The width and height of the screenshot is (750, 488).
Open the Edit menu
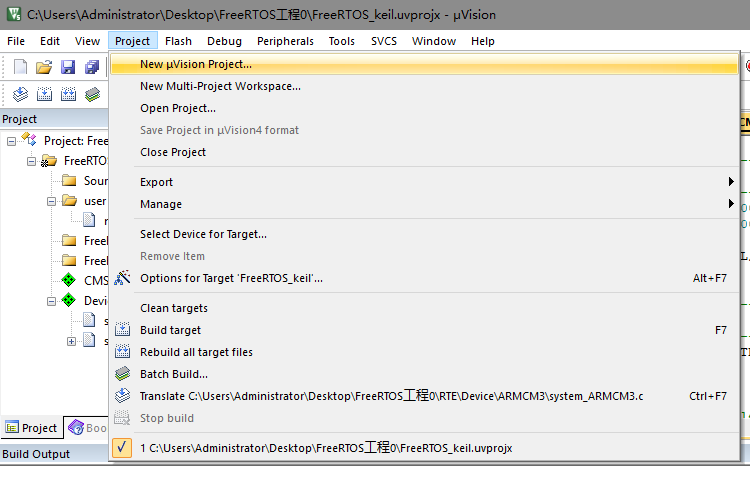[50, 41]
